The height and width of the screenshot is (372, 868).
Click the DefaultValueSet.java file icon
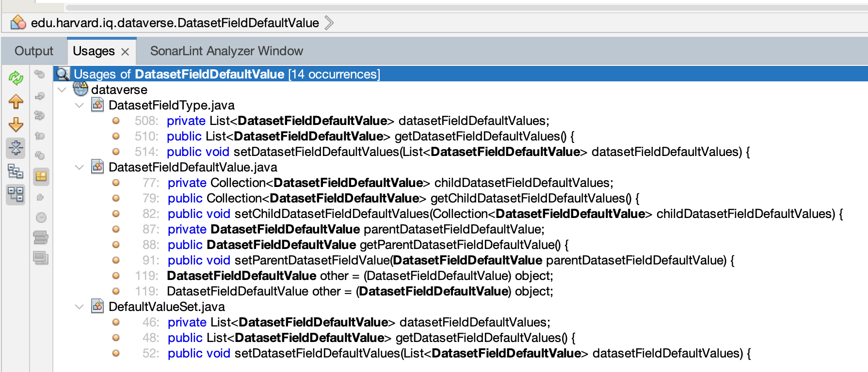point(97,307)
